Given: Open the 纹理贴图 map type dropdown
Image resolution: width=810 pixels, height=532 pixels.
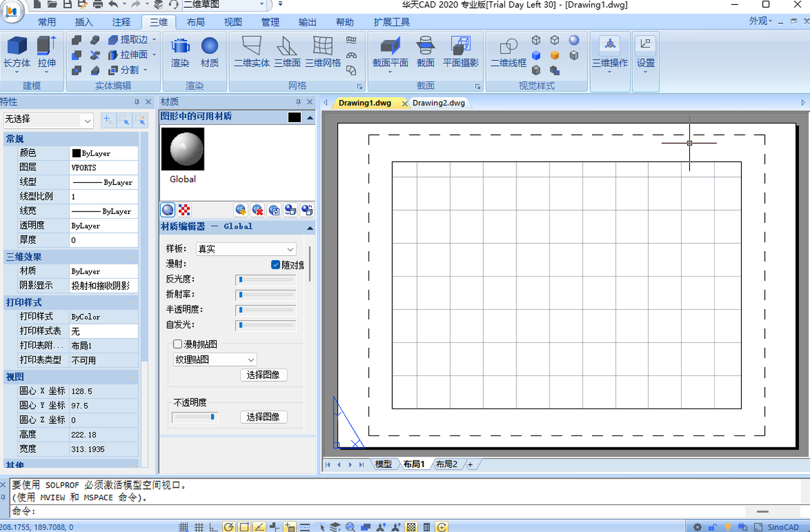Looking at the screenshot, I should 215,360.
